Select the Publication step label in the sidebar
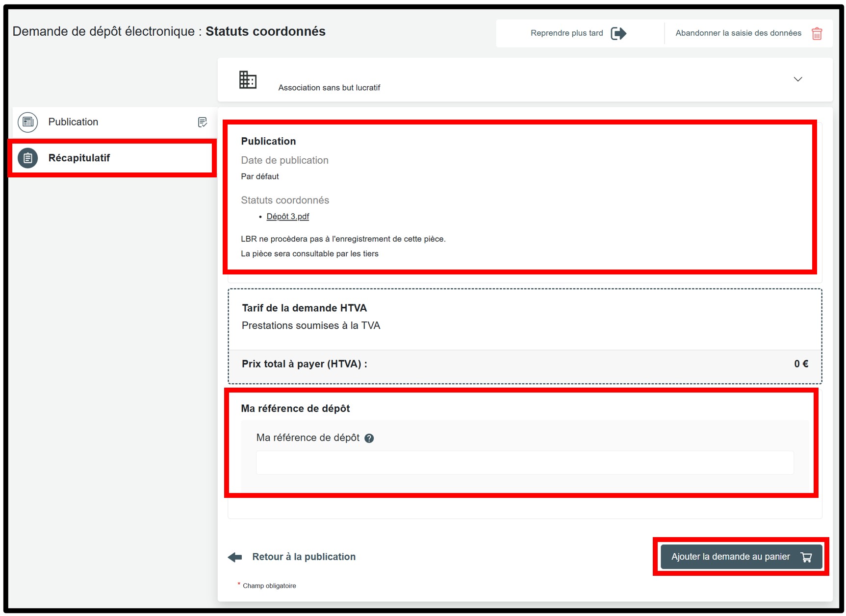 click(73, 122)
